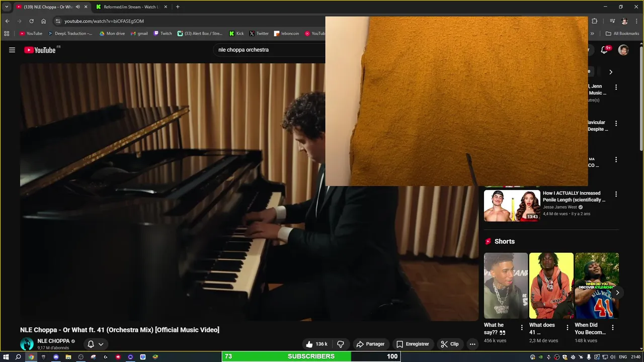Open options for the Jenn Music recommended video

(616, 87)
